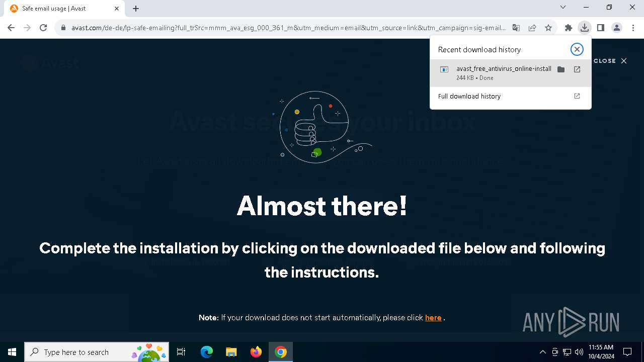The height and width of the screenshot is (362, 644).
Task: Open Chrome side panel icon
Action: point(601,28)
